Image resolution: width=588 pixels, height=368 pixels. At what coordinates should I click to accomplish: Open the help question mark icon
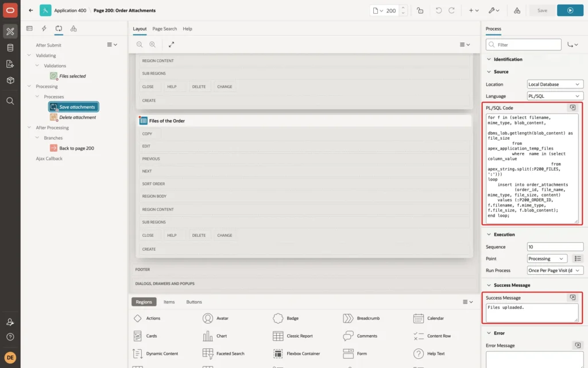pyautogui.click(x=10, y=337)
